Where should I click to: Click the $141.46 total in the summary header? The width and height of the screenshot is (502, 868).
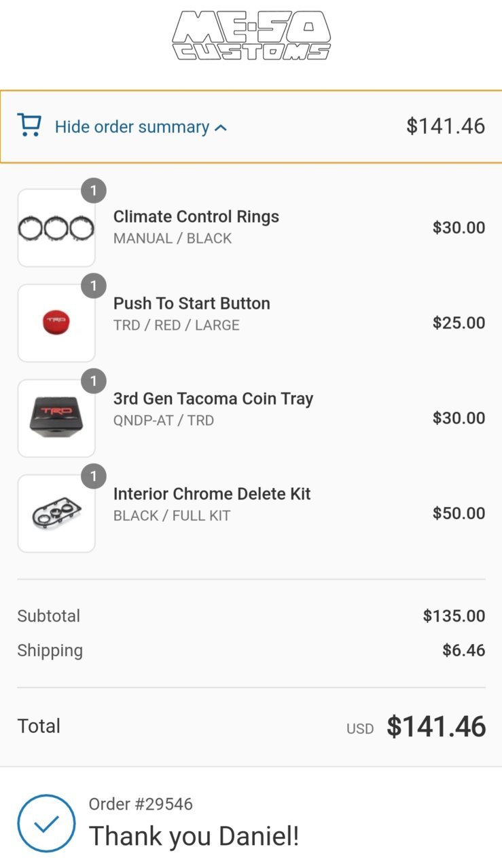(446, 126)
